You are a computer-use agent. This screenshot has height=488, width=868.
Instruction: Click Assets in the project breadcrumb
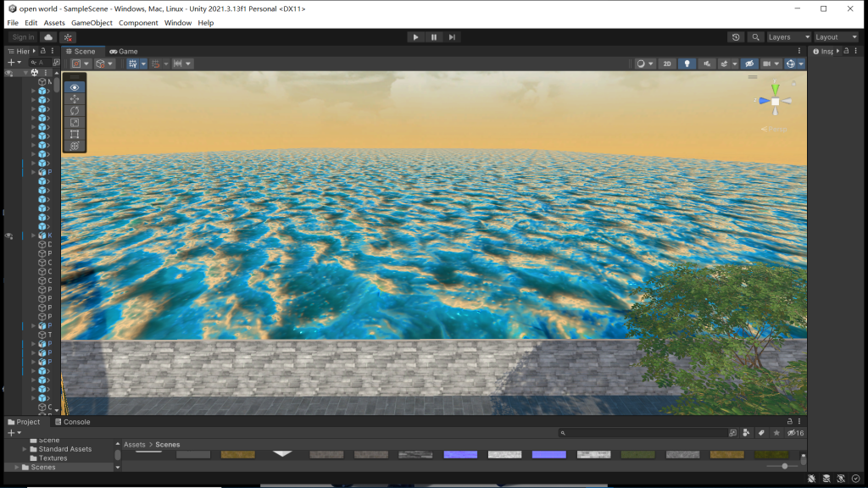tap(134, 445)
